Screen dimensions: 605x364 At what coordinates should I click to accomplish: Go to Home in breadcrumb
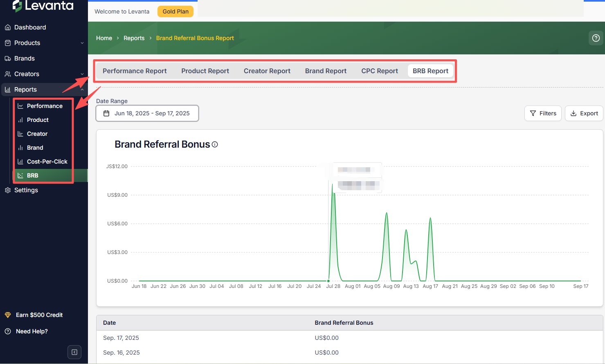click(x=104, y=38)
